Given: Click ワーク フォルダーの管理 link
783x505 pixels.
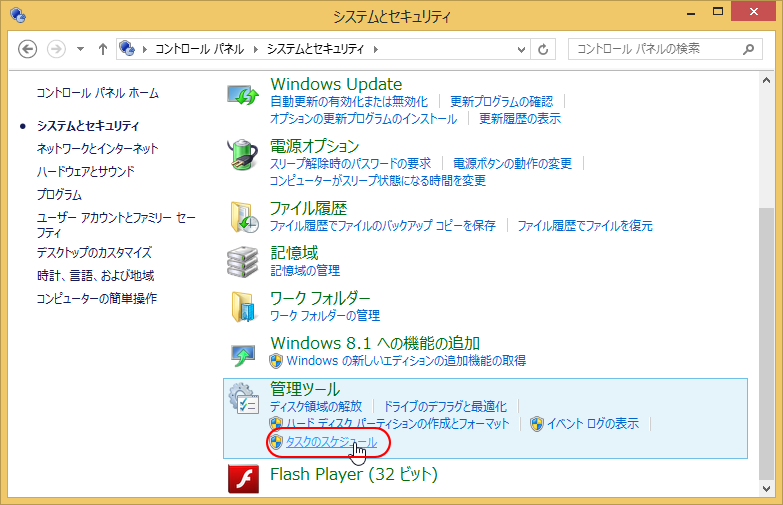Looking at the screenshot, I should point(325,316).
